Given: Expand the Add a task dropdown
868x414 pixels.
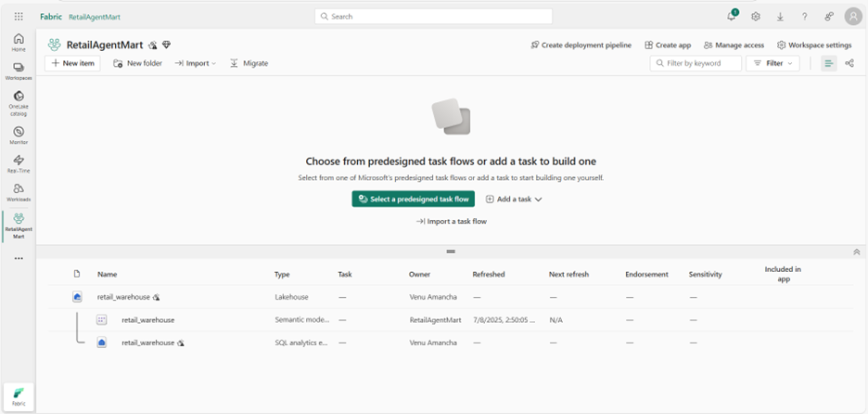Looking at the screenshot, I should [514, 199].
